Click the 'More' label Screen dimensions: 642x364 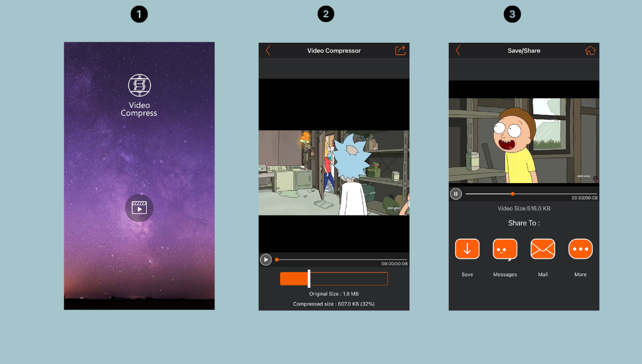point(580,274)
